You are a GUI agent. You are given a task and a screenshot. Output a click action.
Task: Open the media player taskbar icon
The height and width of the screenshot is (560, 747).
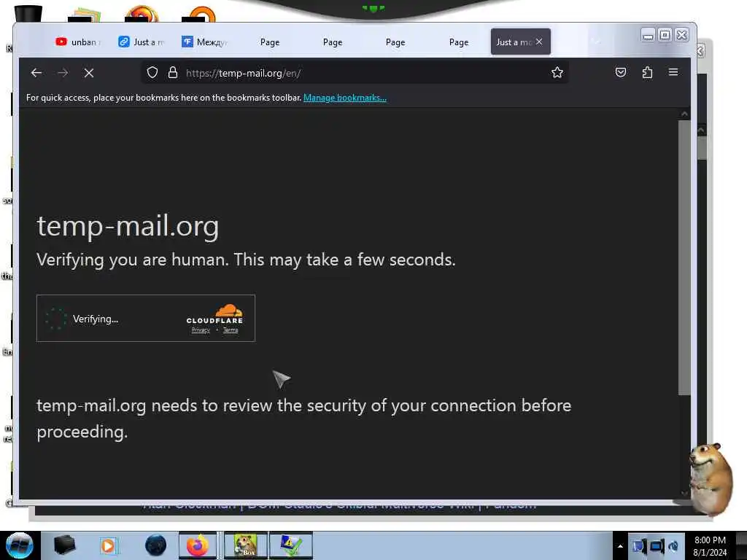[x=108, y=545]
